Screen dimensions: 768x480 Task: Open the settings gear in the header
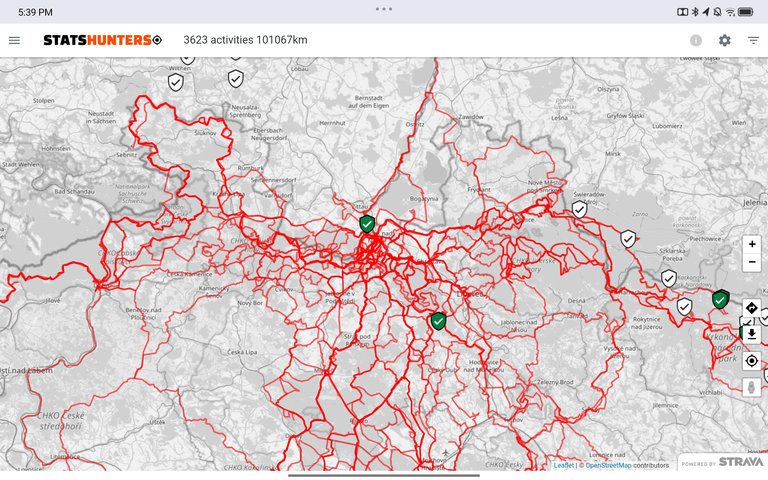(x=725, y=40)
